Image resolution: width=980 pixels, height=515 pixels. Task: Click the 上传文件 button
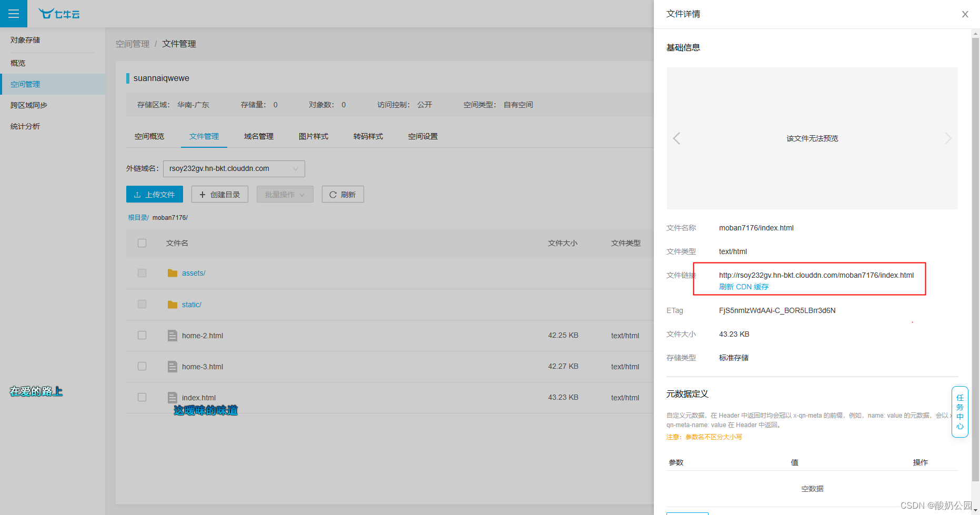[x=155, y=195]
